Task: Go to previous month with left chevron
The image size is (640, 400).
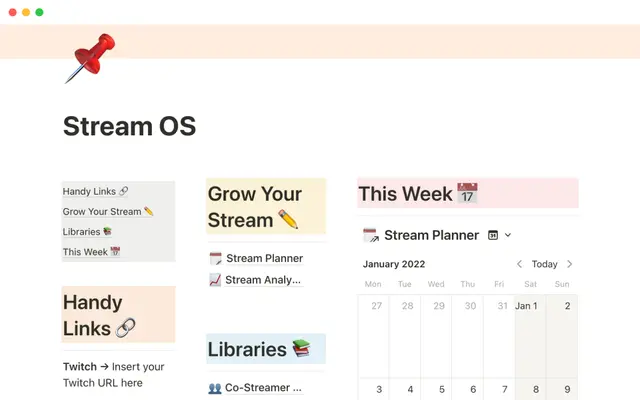Action: click(x=519, y=264)
